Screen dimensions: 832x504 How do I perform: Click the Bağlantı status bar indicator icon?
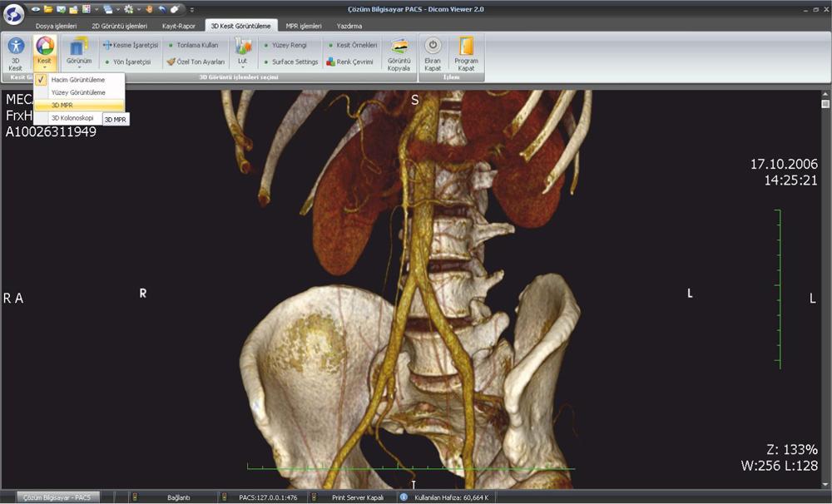click(x=135, y=497)
